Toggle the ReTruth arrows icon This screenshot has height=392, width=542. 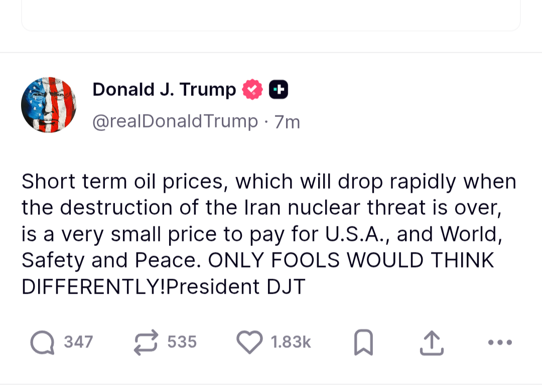pos(146,342)
